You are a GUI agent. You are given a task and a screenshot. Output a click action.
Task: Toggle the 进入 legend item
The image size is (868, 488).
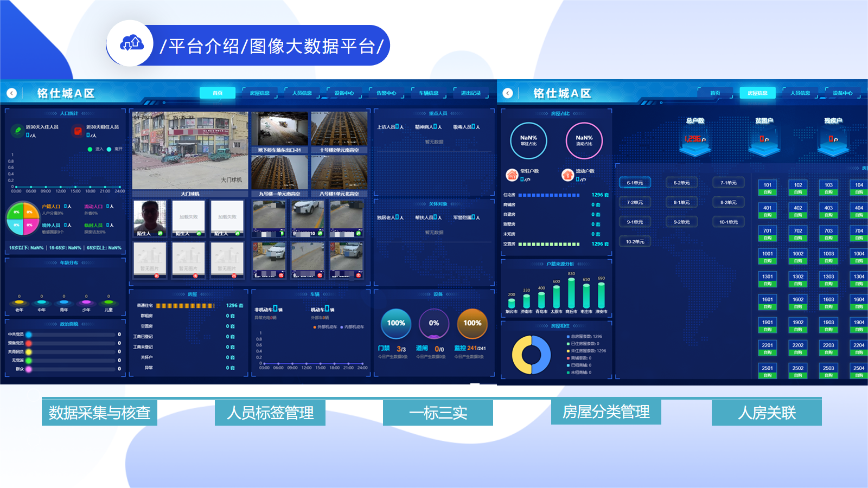(x=95, y=149)
